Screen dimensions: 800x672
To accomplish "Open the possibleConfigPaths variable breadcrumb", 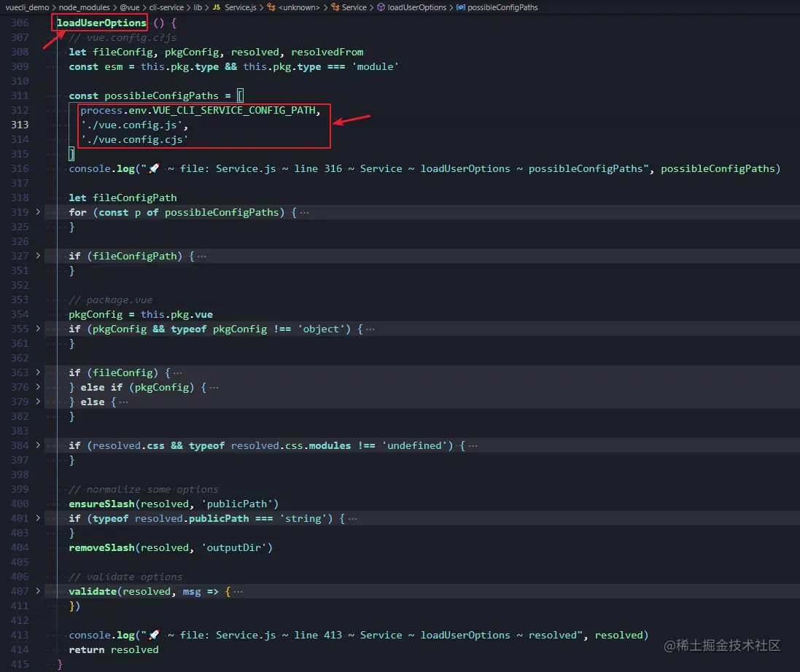I will pos(502,7).
